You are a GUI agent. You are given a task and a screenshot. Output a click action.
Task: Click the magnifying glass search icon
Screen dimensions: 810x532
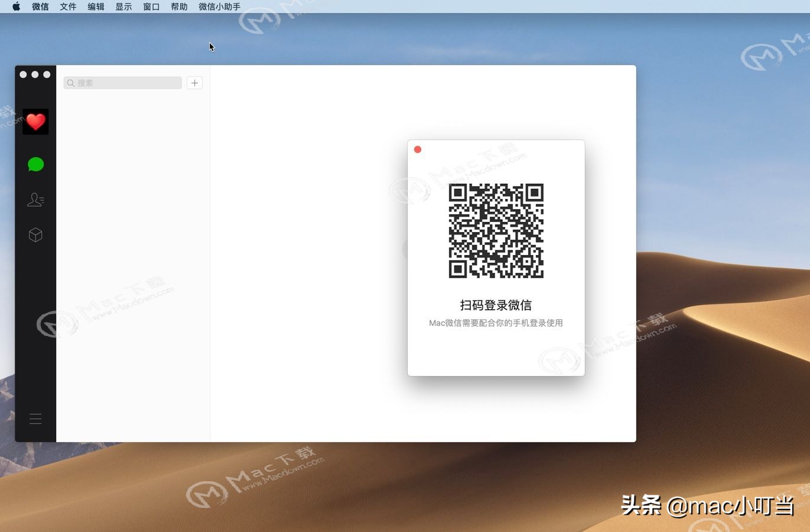[71, 83]
